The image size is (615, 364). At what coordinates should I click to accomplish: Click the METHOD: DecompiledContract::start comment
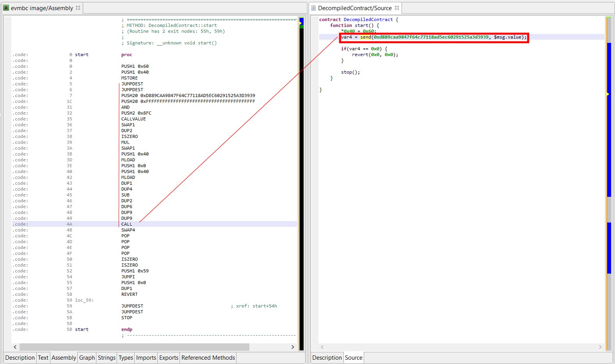click(x=169, y=25)
